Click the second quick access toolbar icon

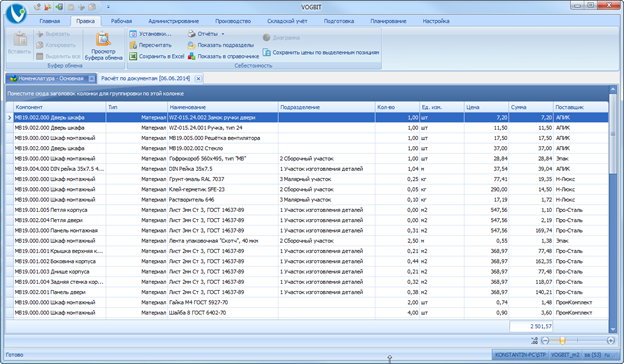click(x=48, y=6)
